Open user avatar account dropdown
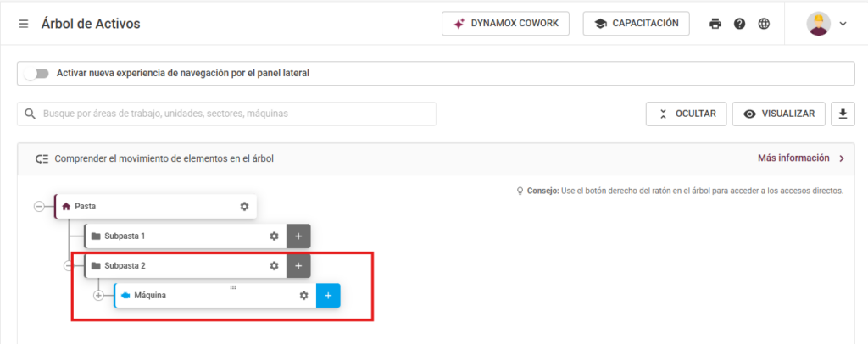 tap(826, 24)
